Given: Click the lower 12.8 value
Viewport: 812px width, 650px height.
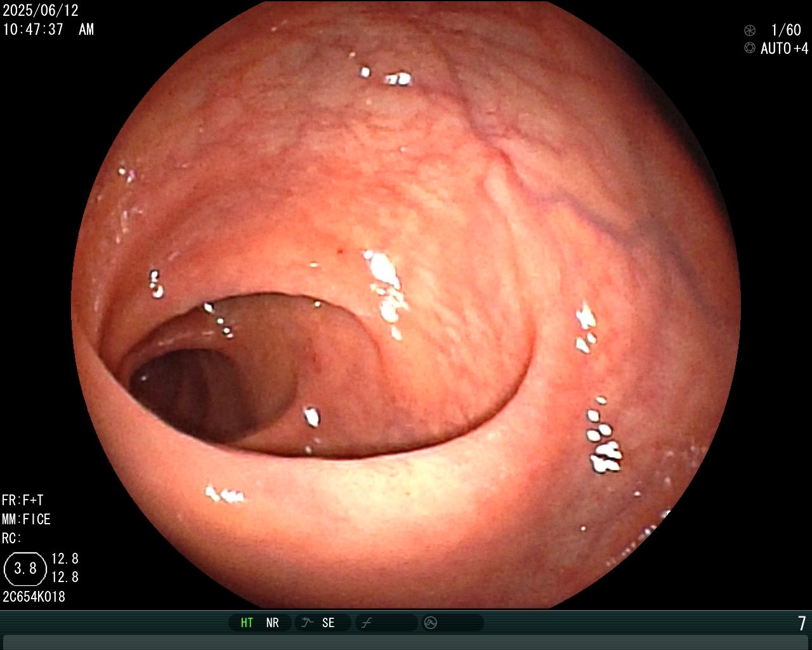Looking at the screenshot, I should click(65, 577).
